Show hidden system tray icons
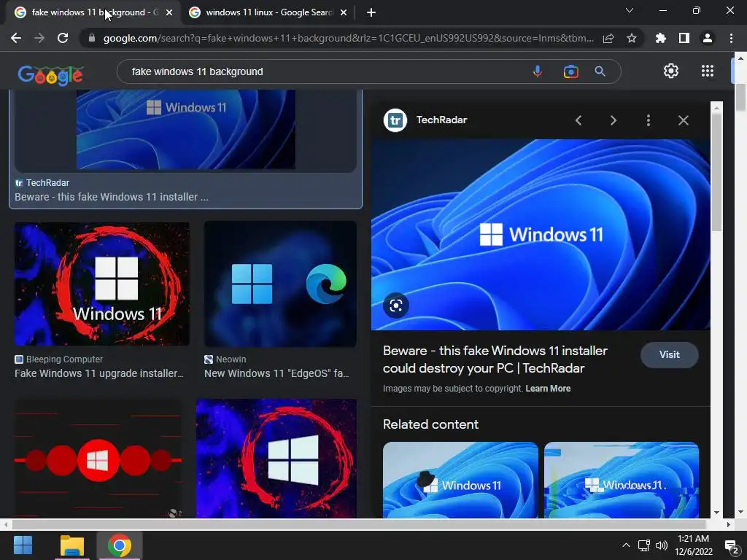The height and width of the screenshot is (560, 747). tap(626, 545)
